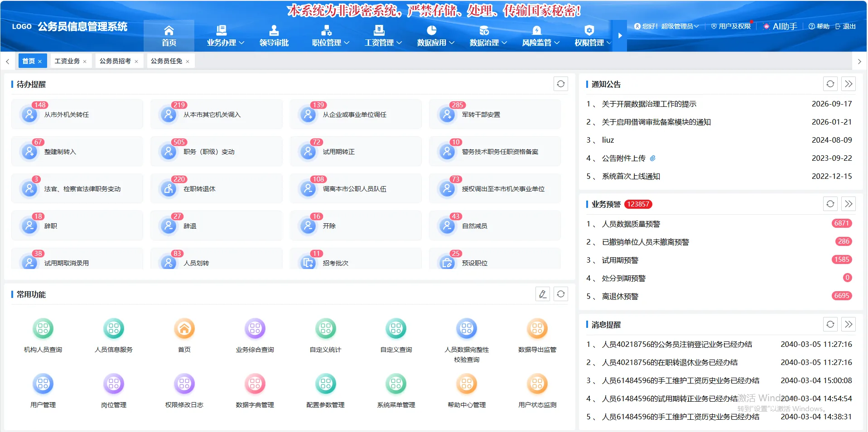Open the AI助手 assistant
This screenshot has width=868, height=432.
780,26
